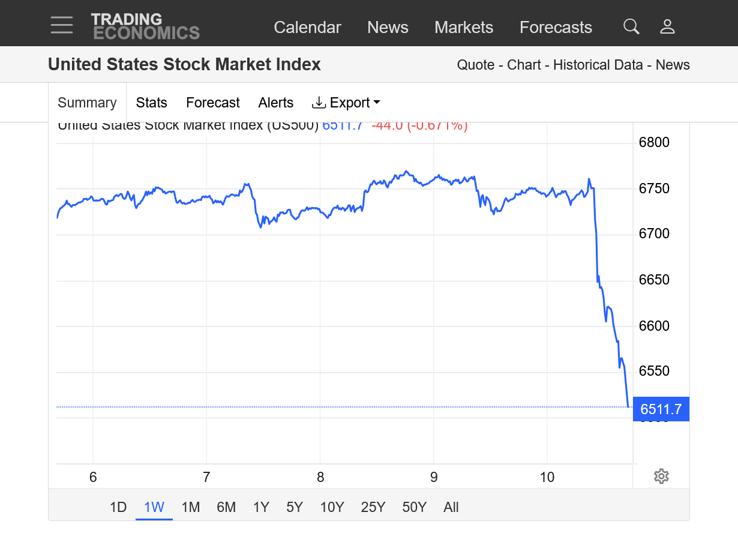The image size is (738, 560).
Task: Go to Calendar in top navigation
Action: coord(307,28)
